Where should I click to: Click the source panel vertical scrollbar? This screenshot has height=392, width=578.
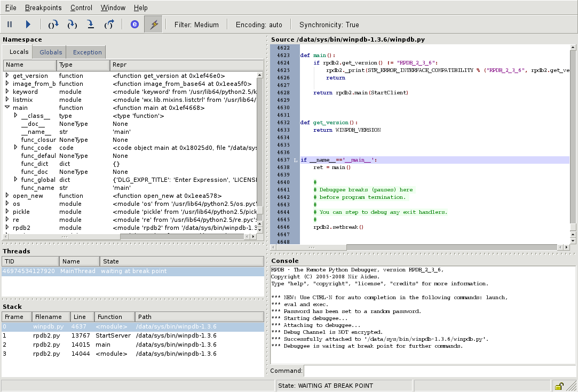tap(574, 133)
